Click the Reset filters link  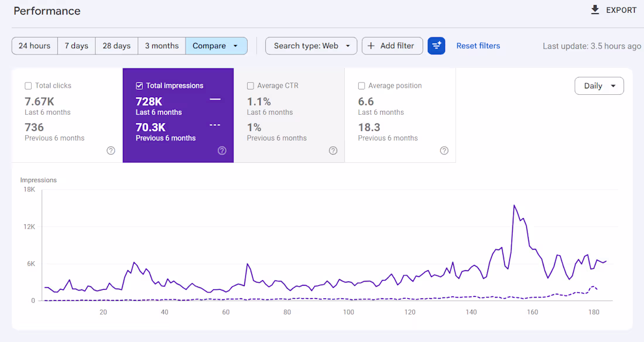[x=478, y=46]
